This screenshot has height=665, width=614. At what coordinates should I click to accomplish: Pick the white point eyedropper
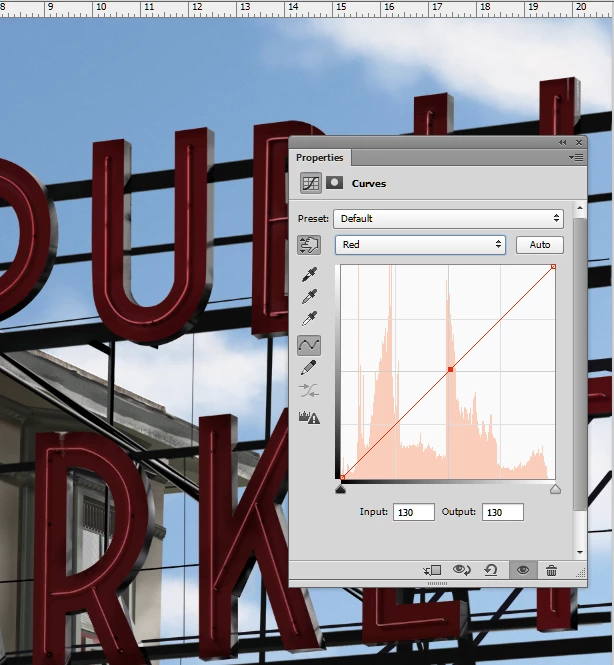coord(309,319)
